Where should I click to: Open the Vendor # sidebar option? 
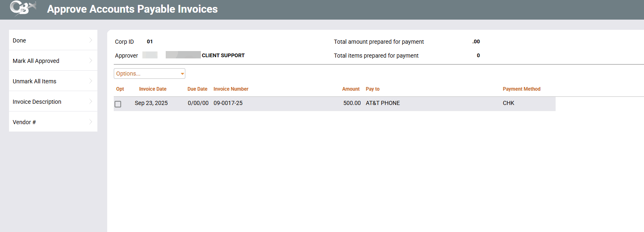click(x=24, y=122)
